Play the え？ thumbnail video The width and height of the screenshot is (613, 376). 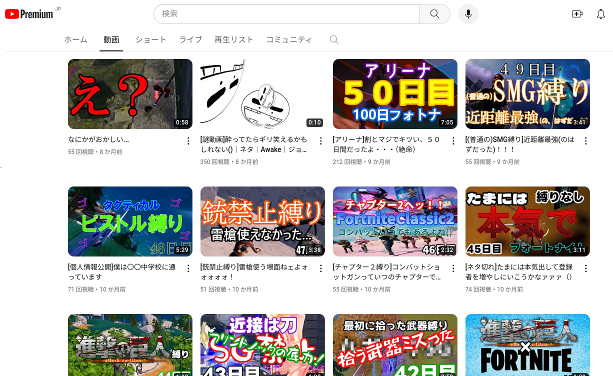pyautogui.click(x=130, y=94)
